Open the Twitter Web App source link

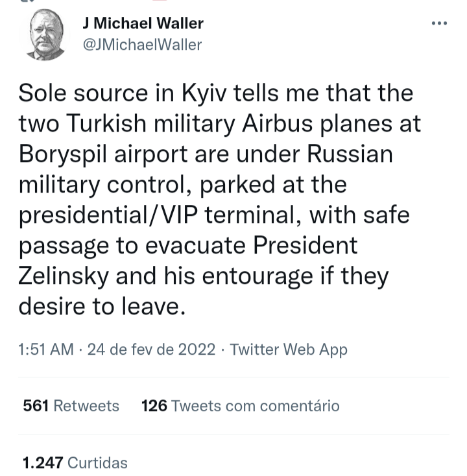(x=289, y=350)
